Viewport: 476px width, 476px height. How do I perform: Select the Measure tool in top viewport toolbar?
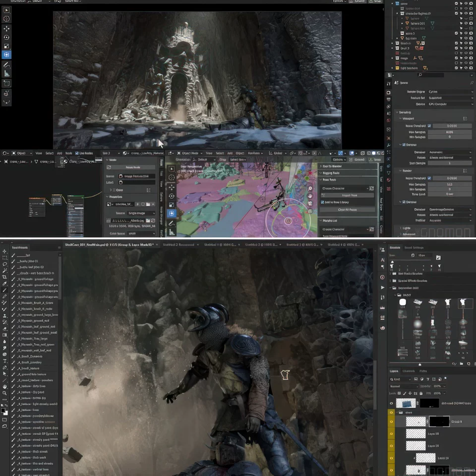coord(6,73)
